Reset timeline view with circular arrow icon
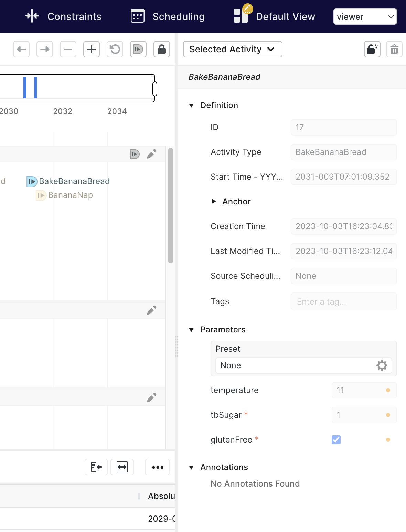Screen dimensions: 406x532 [x=115, y=49]
